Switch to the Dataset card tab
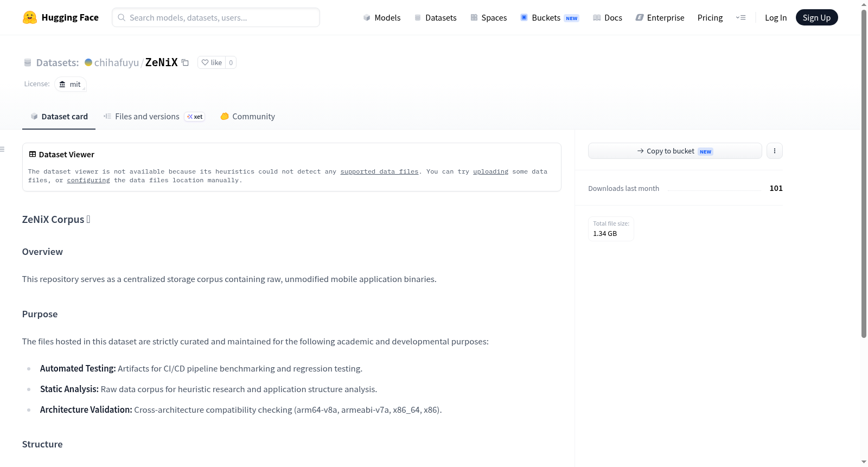Viewport: 868px width, 467px height. pos(59,116)
